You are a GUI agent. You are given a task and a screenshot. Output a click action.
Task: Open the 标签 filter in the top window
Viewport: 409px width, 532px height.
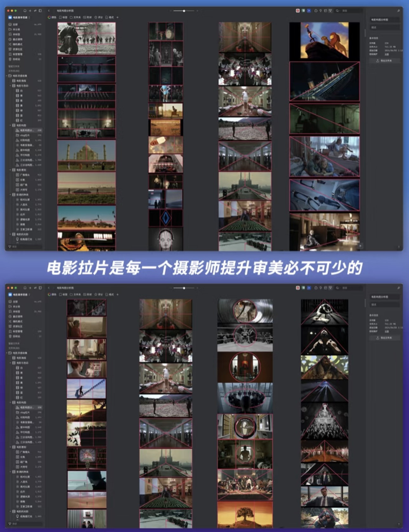63,17
